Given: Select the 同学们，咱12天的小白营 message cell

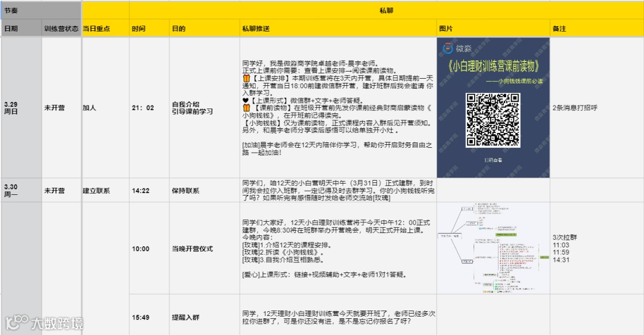Looking at the screenshot, I should pyautogui.click(x=338, y=190).
